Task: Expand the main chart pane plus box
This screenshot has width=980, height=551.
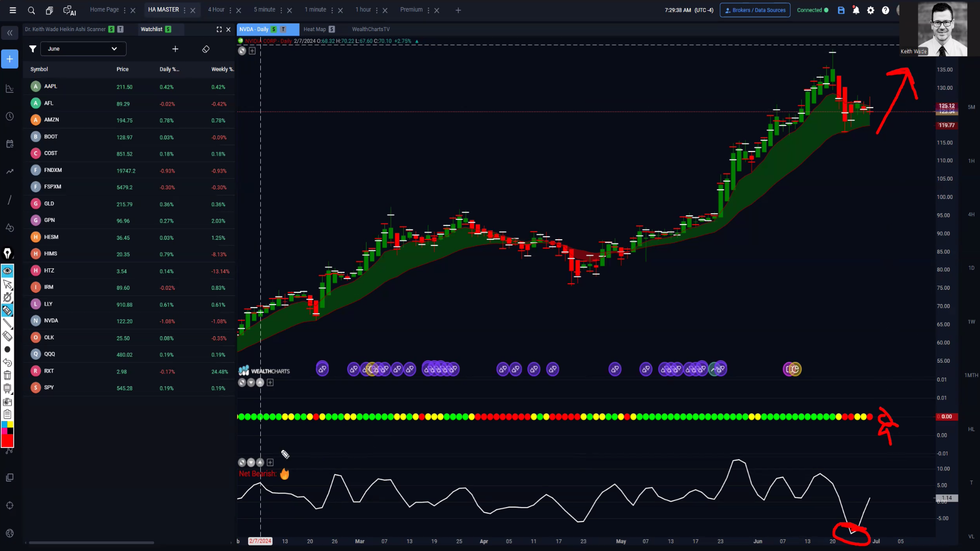Action: click(x=252, y=51)
